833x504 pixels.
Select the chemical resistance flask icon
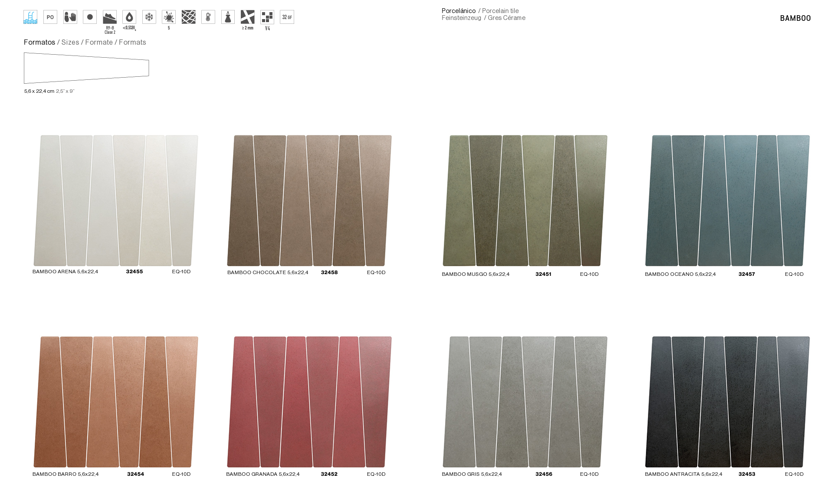[228, 17]
